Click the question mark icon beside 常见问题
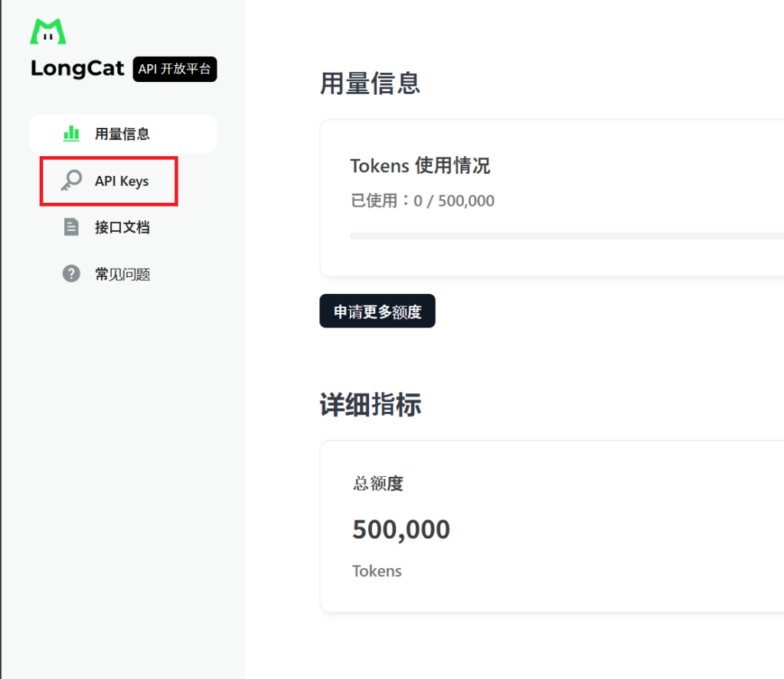The image size is (784, 679). pyautogui.click(x=70, y=273)
